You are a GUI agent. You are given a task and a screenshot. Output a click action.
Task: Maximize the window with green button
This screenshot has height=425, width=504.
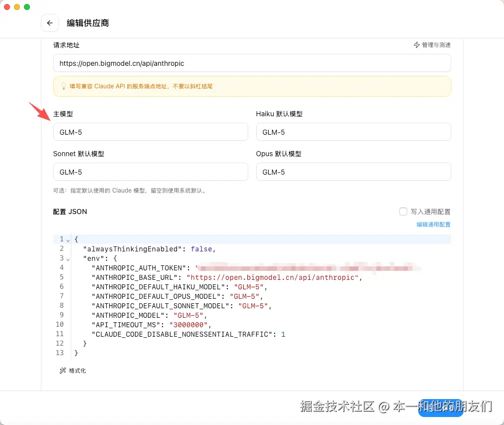tap(27, 7)
